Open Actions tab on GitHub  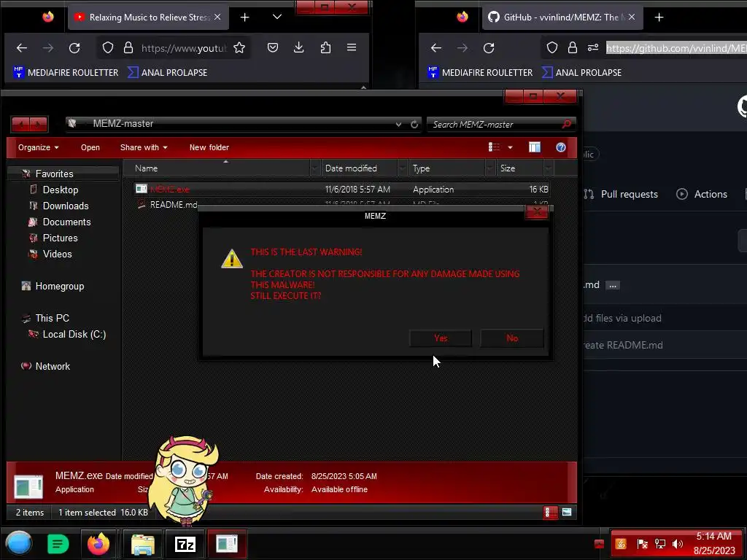[x=702, y=194]
